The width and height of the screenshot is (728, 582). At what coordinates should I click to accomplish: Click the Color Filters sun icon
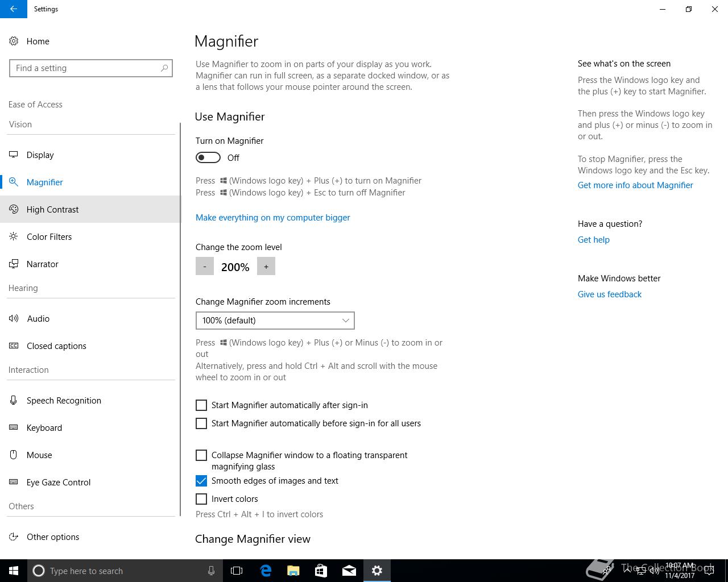tap(14, 236)
